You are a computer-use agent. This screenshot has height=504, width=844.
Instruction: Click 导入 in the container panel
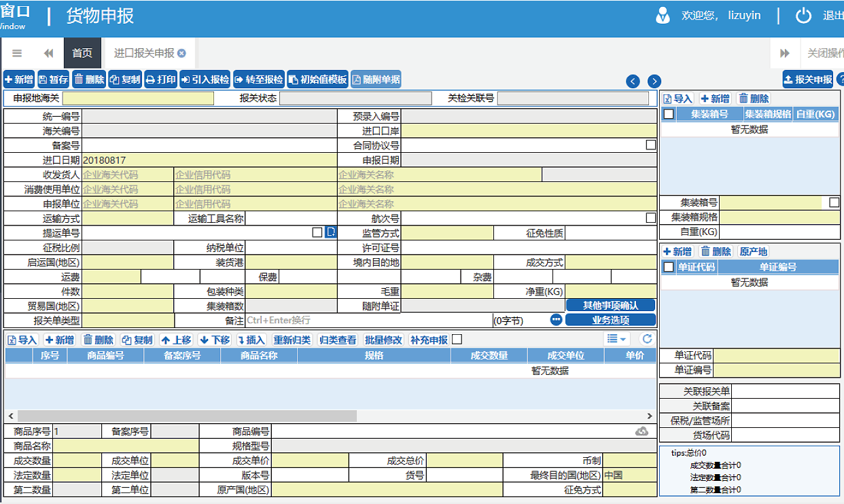point(678,98)
